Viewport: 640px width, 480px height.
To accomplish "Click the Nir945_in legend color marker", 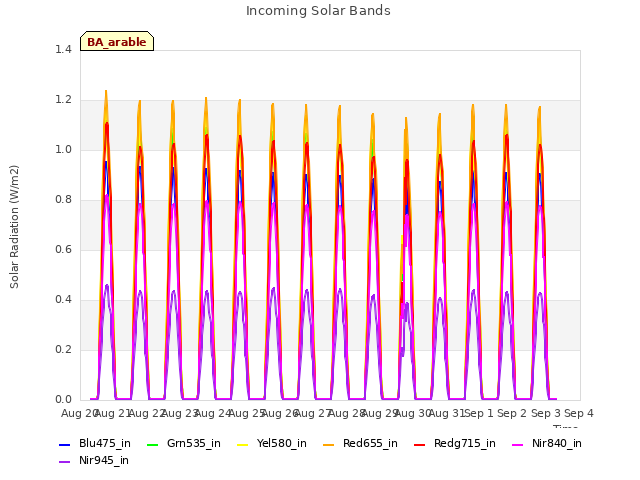I will click(65, 462).
